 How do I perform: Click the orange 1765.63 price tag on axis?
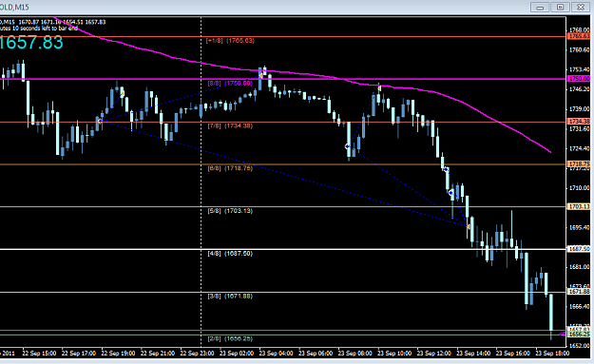pos(579,36)
